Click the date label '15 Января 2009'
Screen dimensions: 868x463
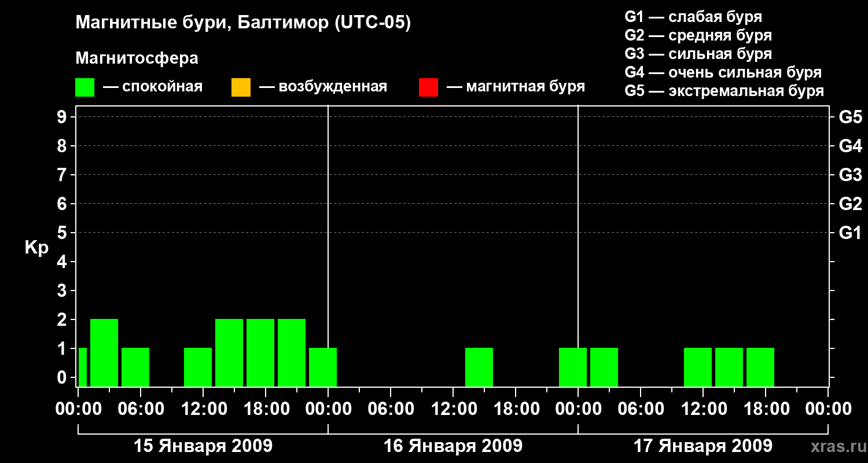point(203,446)
